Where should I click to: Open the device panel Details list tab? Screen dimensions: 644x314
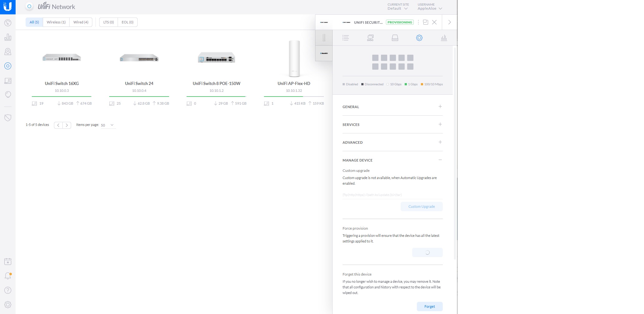[345, 38]
